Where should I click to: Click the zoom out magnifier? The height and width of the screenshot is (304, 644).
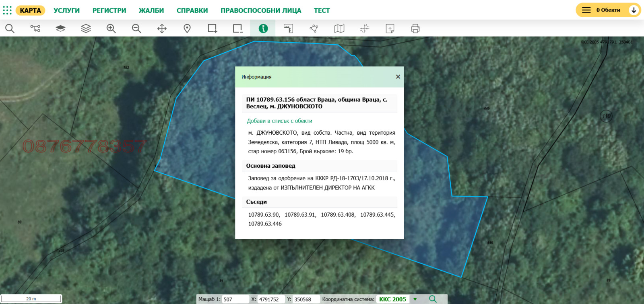(x=136, y=29)
